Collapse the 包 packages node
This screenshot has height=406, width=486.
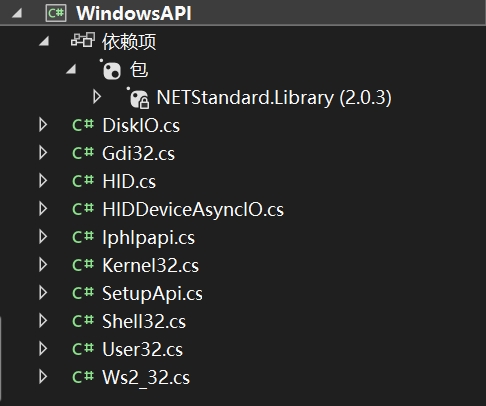[x=71, y=69]
